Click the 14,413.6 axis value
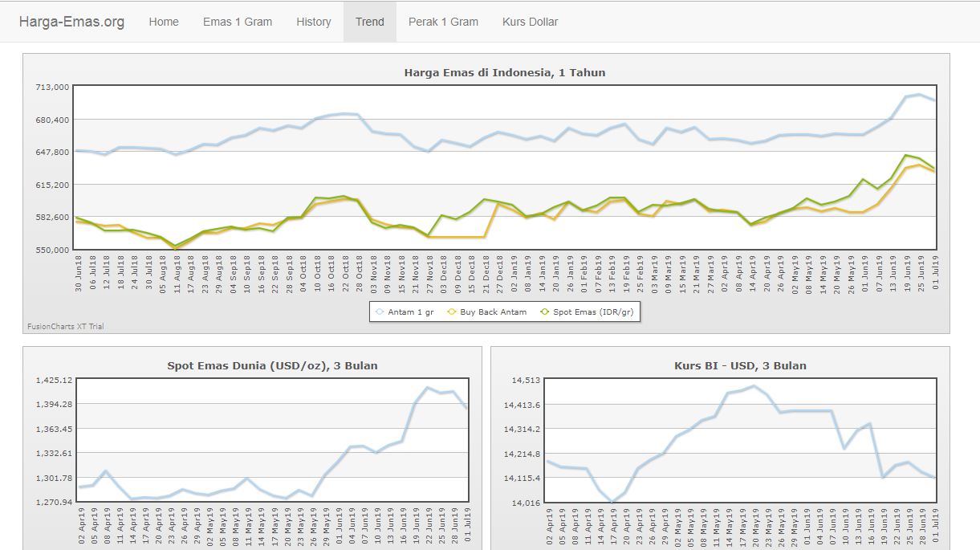The image size is (980, 550). tap(523, 405)
